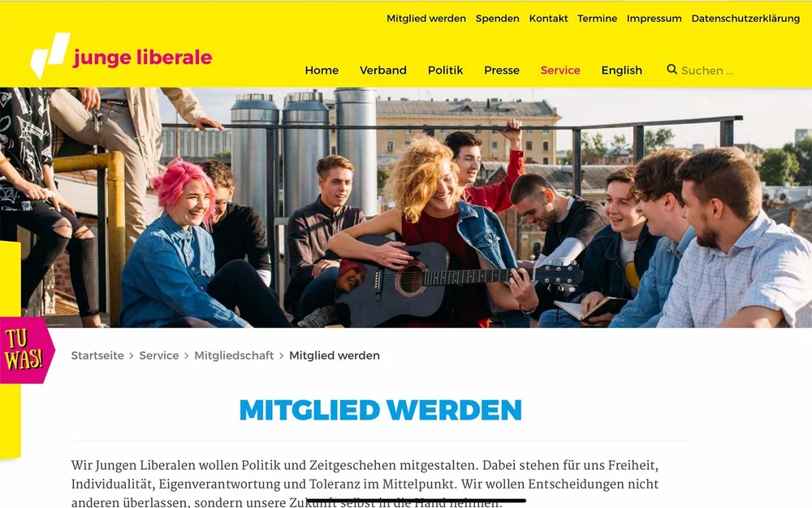Go to Startseite in the breadcrumb
The height and width of the screenshot is (508, 812).
click(97, 355)
